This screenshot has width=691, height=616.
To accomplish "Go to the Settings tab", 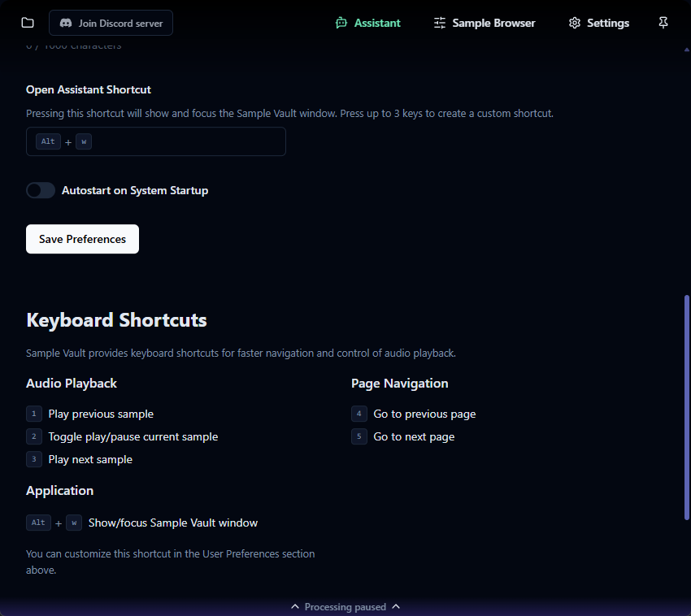I will point(607,23).
